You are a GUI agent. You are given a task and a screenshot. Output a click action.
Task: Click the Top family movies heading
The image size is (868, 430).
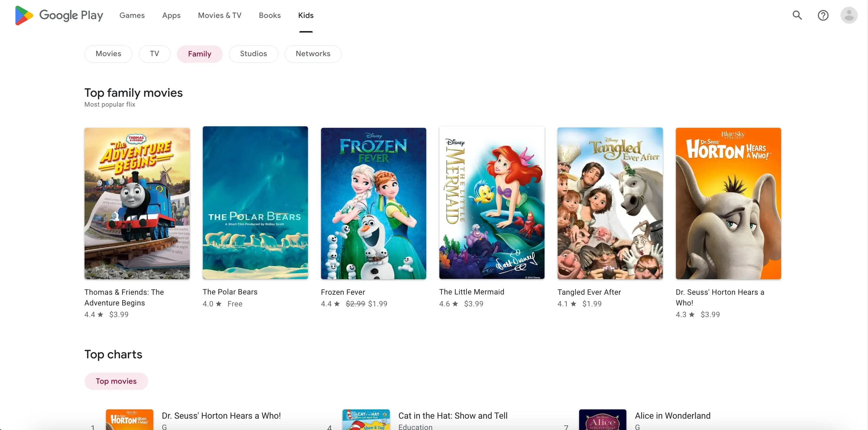134,93
